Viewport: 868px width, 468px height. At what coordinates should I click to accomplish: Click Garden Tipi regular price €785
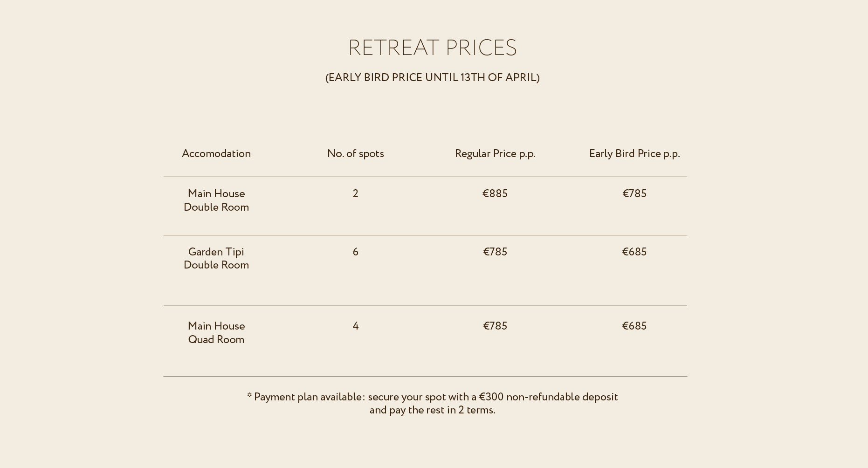click(x=495, y=252)
